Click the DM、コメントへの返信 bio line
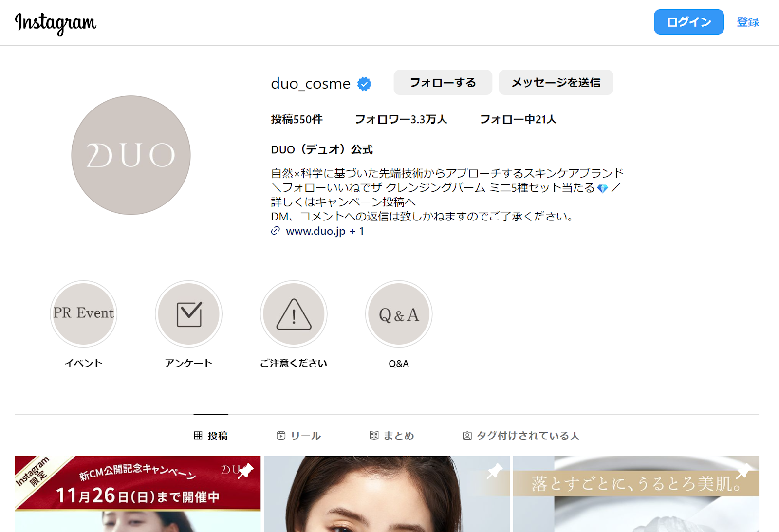779x532 pixels. (x=424, y=216)
